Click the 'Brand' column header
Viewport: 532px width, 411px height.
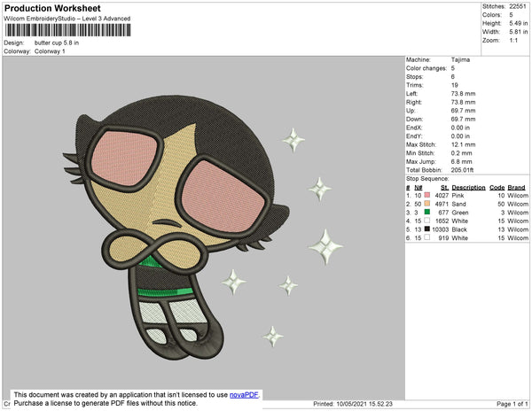coord(517,188)
